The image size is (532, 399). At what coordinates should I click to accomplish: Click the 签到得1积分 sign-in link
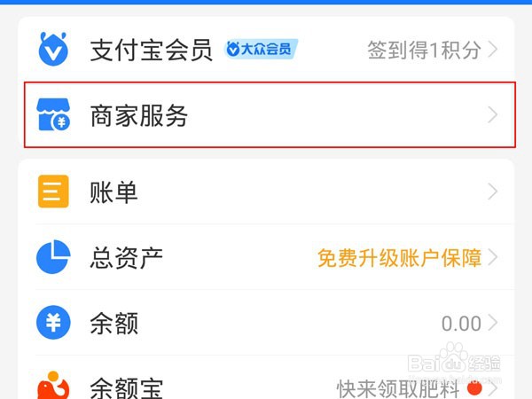click(x=425, y=50)
